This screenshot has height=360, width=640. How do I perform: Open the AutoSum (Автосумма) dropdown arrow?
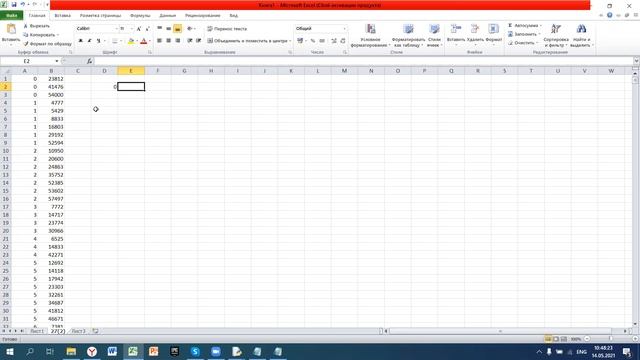click(540, 25)
